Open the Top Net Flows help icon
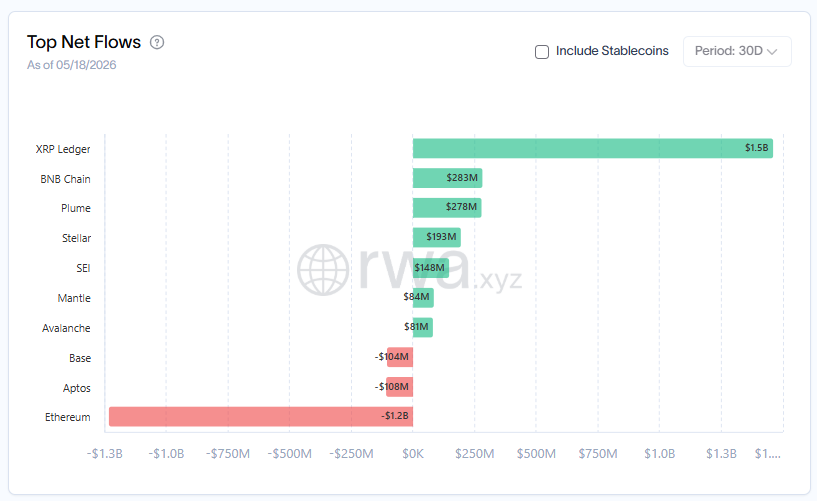The image size is (817, 501). [157, 42]
